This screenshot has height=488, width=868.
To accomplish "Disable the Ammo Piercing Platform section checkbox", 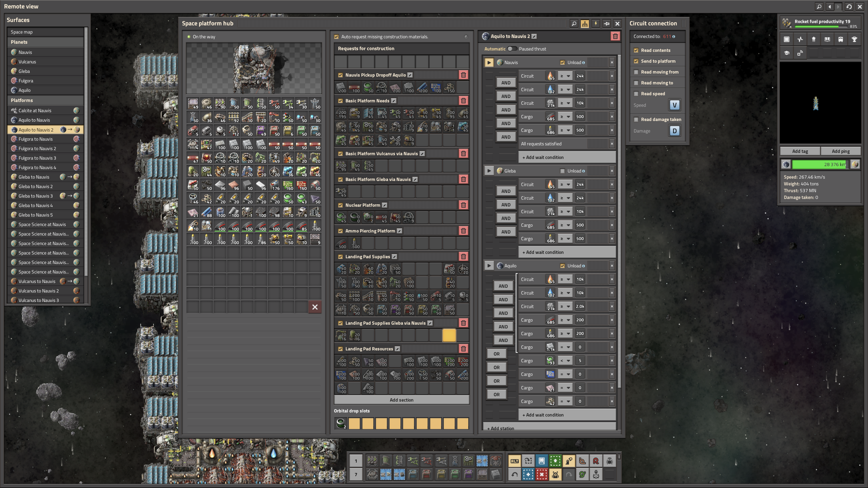I will click(x=340, y=231).
